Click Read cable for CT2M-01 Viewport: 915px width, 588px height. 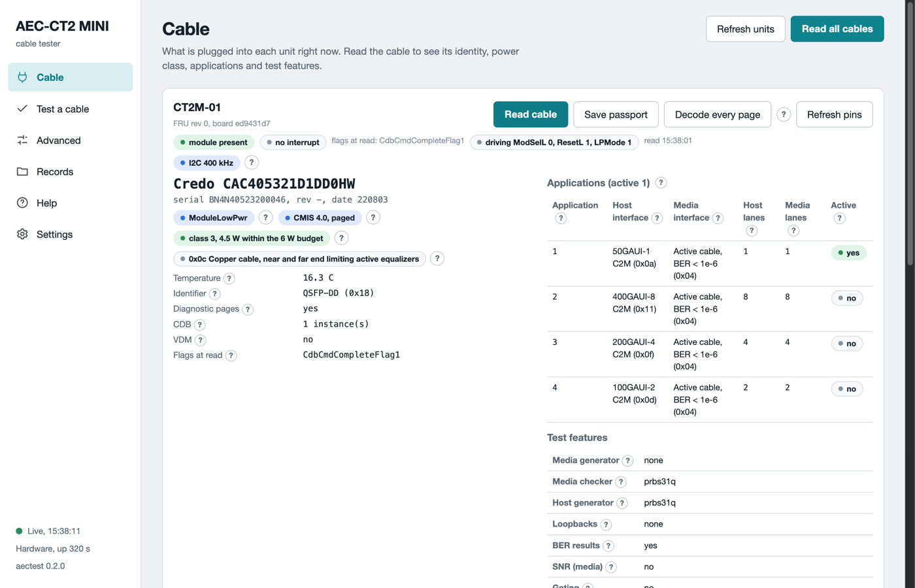[x=531, y=114]
